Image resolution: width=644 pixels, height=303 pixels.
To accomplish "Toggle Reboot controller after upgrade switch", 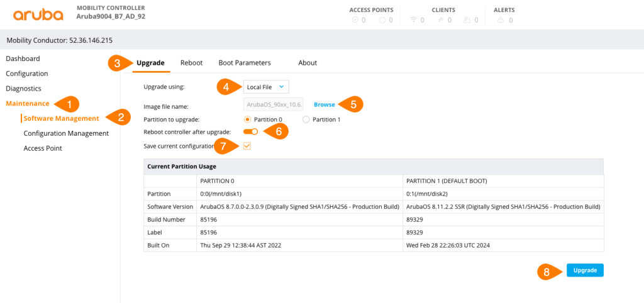I will click(250, 132).
